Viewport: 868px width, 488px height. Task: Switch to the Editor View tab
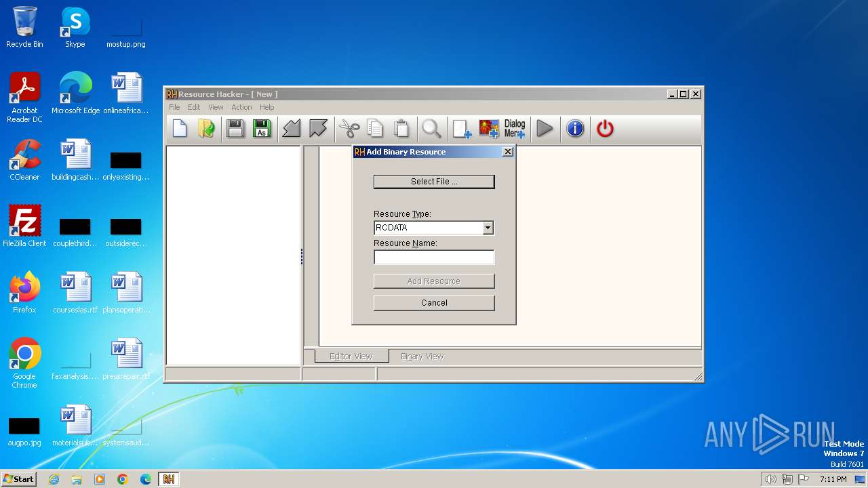tap(351, 356)
